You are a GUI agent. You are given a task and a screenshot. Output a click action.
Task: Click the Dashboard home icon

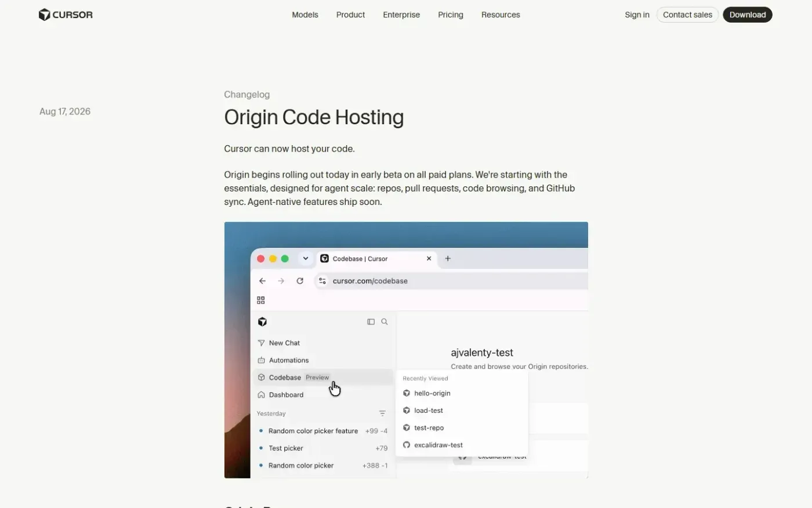coord(261,395)
